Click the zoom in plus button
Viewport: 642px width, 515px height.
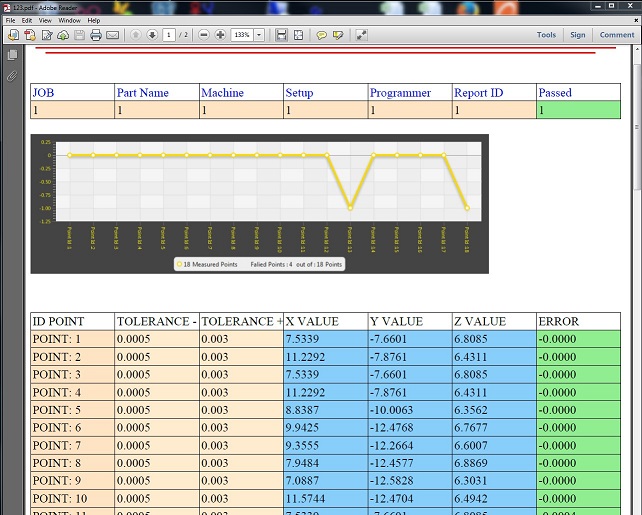(x=220, y=35)
